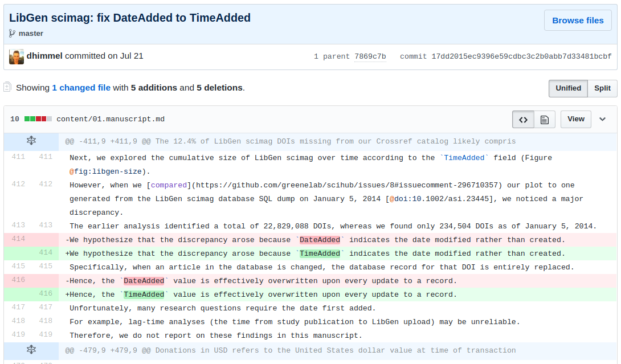Show source diff with code icon
The height and width of the screenshot is (364, 621).
[523, 119]
